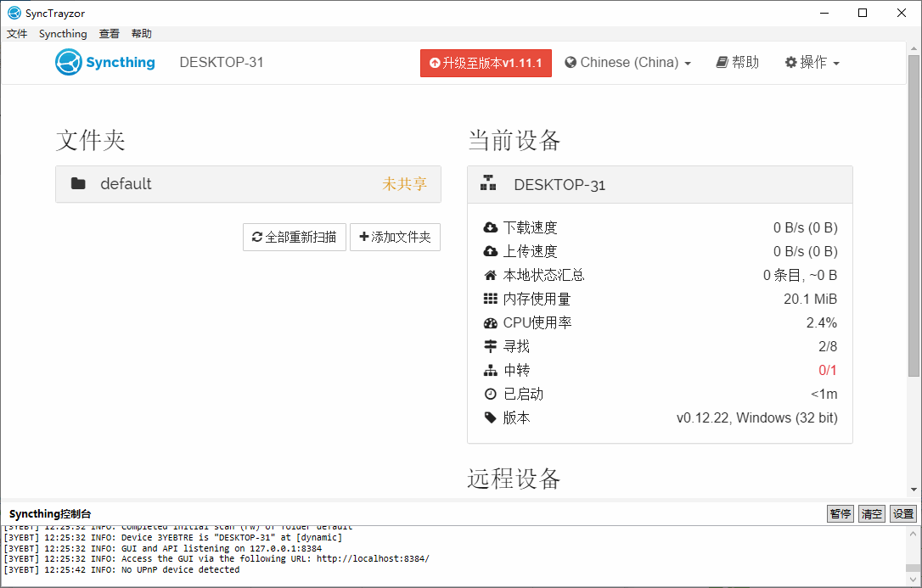Click the uptime clock icon

pyautogui.click(x=491, y=395)
